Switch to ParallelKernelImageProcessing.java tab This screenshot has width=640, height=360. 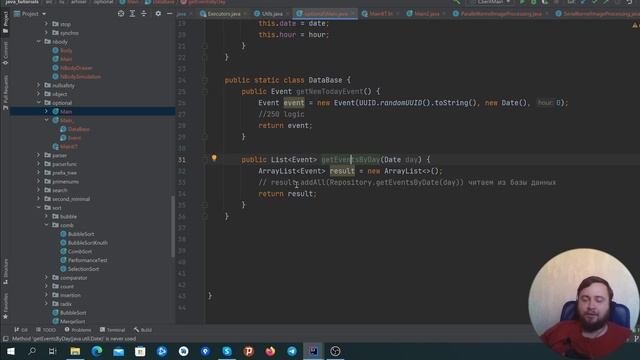(x=501, y=14)
